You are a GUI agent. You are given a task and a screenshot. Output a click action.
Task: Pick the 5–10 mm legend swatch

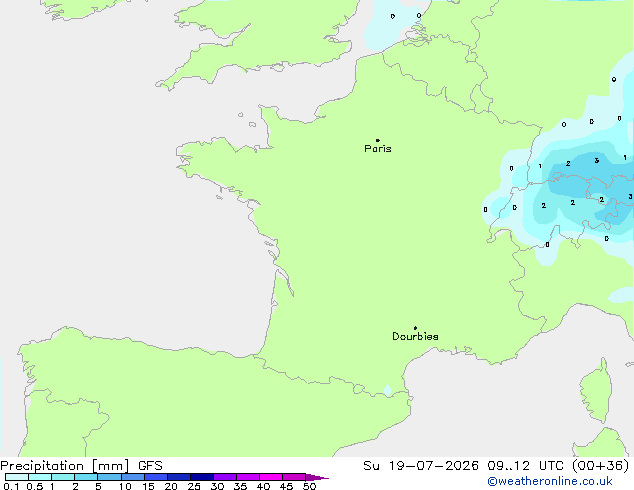[x=109, y=477]
